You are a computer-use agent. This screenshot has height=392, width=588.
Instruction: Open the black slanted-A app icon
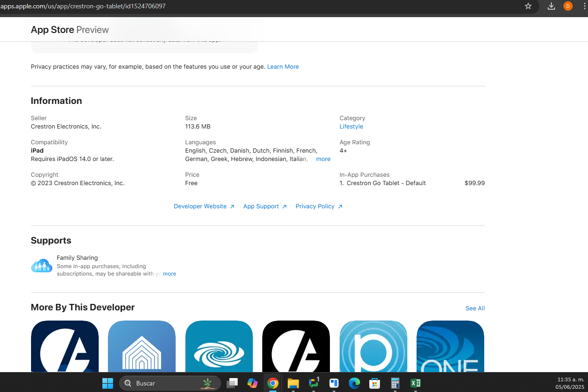(296, 346)
